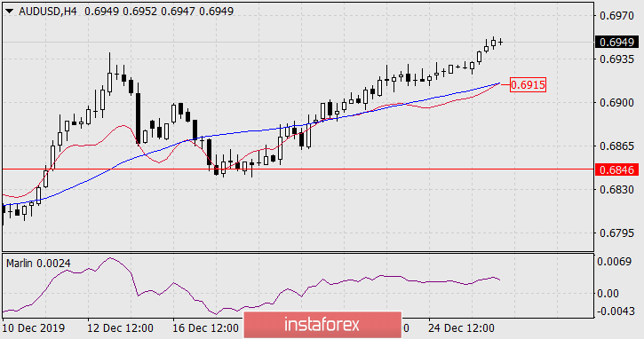Click the 0.6935 price axis value
This screenshot has height=339, width=644.
click(x=616, y=59)
